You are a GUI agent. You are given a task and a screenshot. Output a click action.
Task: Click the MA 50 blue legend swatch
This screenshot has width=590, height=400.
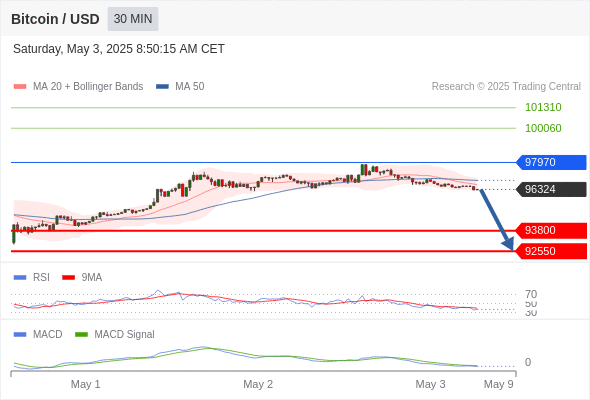pyautogui.click(x=162, y=87)
